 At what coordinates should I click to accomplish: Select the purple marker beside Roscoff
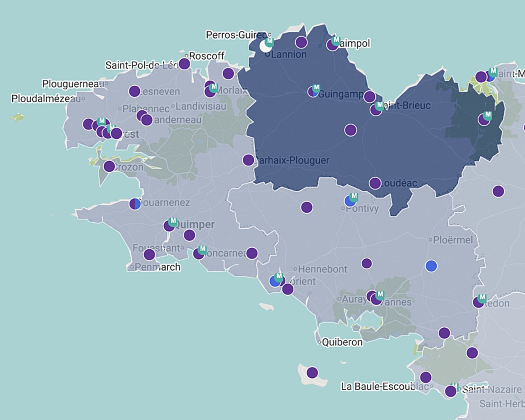coord(184,64)
